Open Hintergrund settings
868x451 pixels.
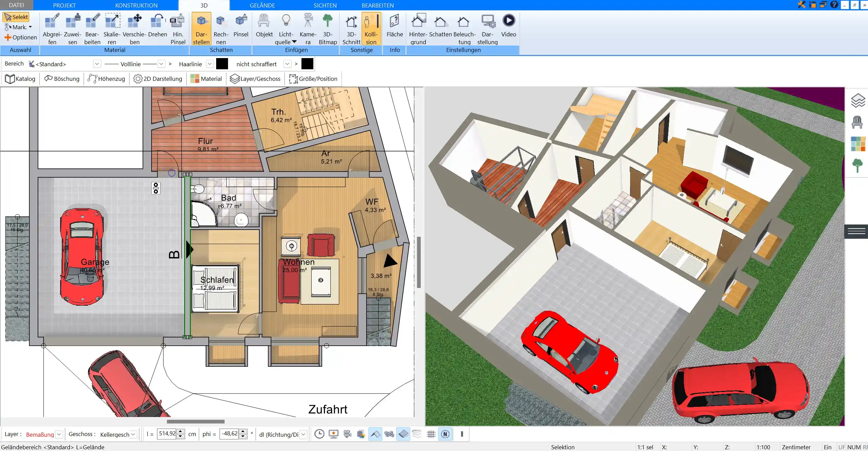click(418, 29)
